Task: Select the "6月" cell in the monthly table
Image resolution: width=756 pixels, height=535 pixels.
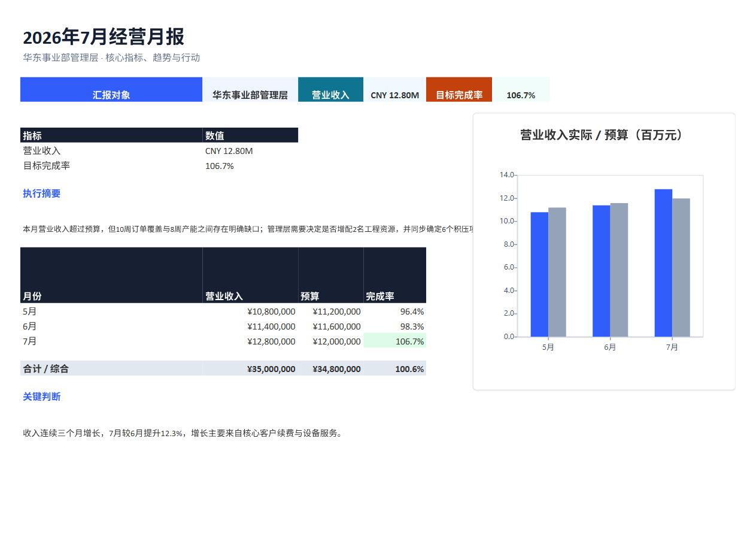Action: click(x=111, y=327)
